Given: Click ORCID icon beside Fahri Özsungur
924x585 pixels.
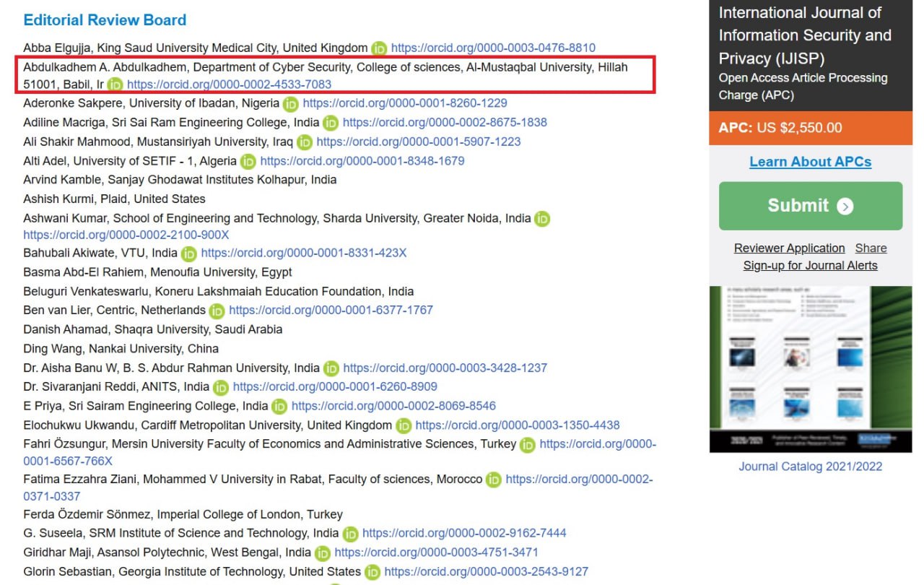Looking at the screenshot, I should click(x=528, y=445).
